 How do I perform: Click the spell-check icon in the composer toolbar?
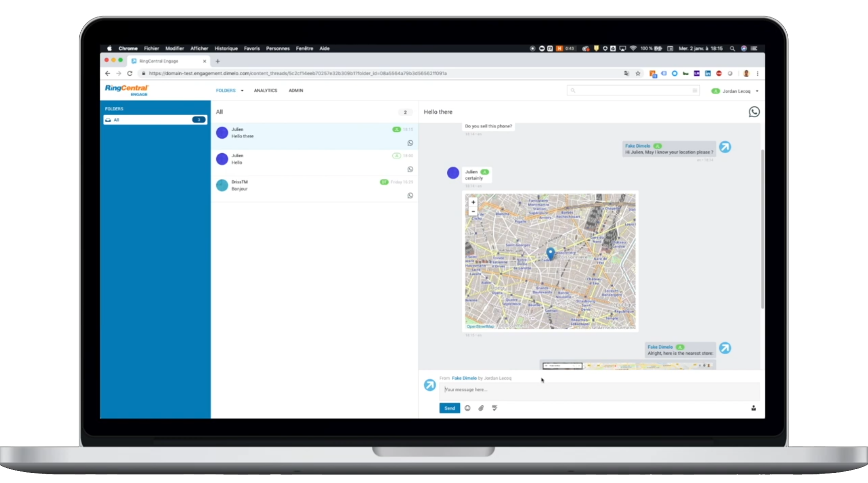pyautogui.click(x=494, y=408)
